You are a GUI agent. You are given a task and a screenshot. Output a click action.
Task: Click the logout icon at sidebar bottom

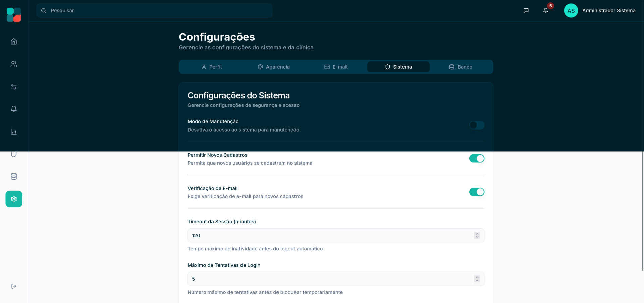[14, 286]
